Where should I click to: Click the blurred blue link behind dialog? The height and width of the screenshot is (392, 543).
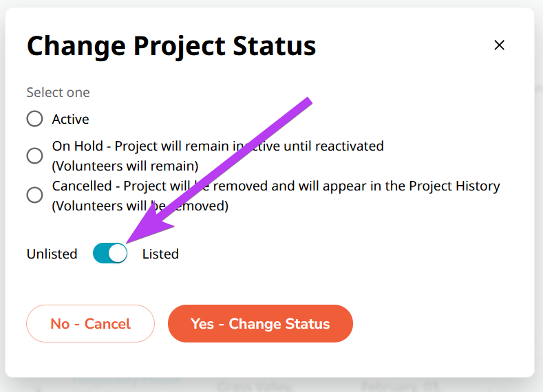point(127,380)
